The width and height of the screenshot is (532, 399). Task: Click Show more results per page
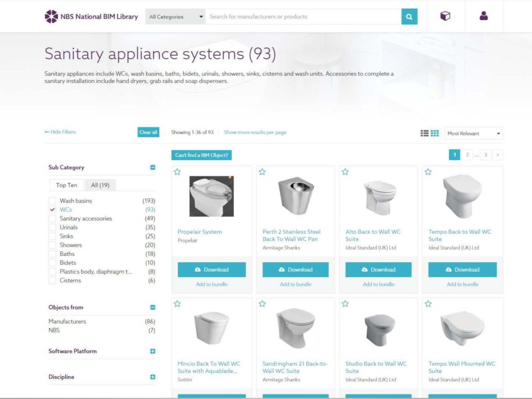click(255, 132)
